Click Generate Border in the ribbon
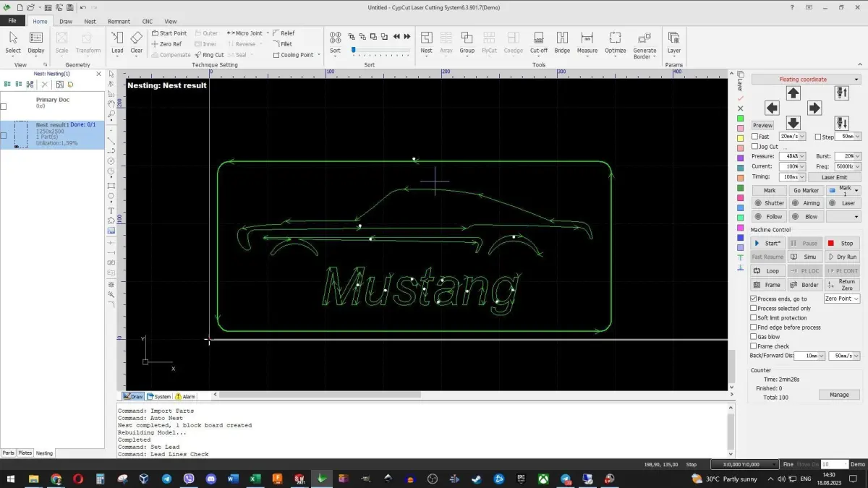This screenshot has width=868, height=488. click(644, 45)
